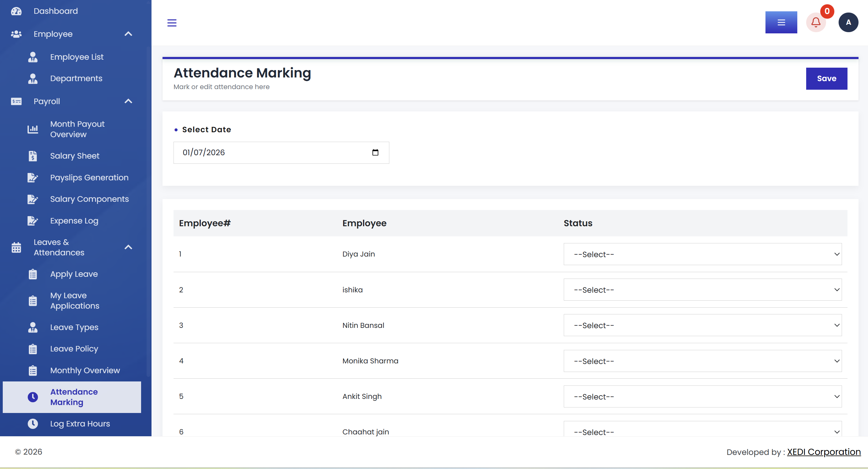Open the Employee List menu item

click(77, 57)
